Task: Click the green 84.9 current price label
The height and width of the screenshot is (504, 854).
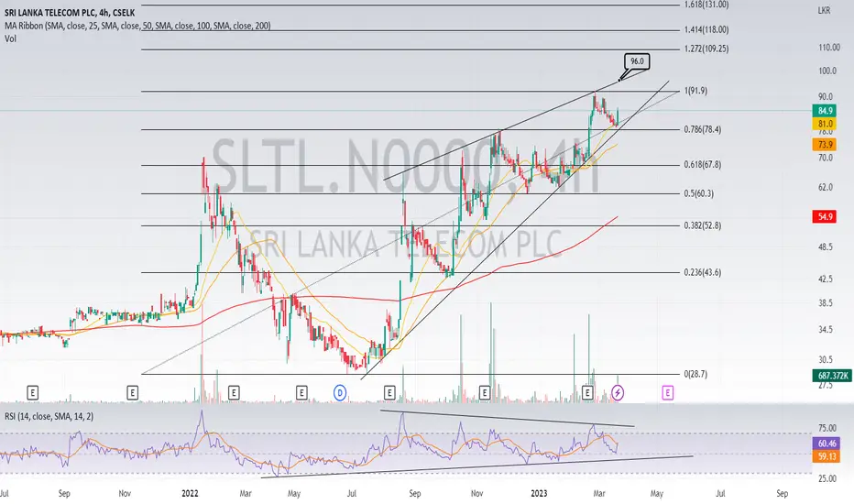Action: (x=825, y=111)
